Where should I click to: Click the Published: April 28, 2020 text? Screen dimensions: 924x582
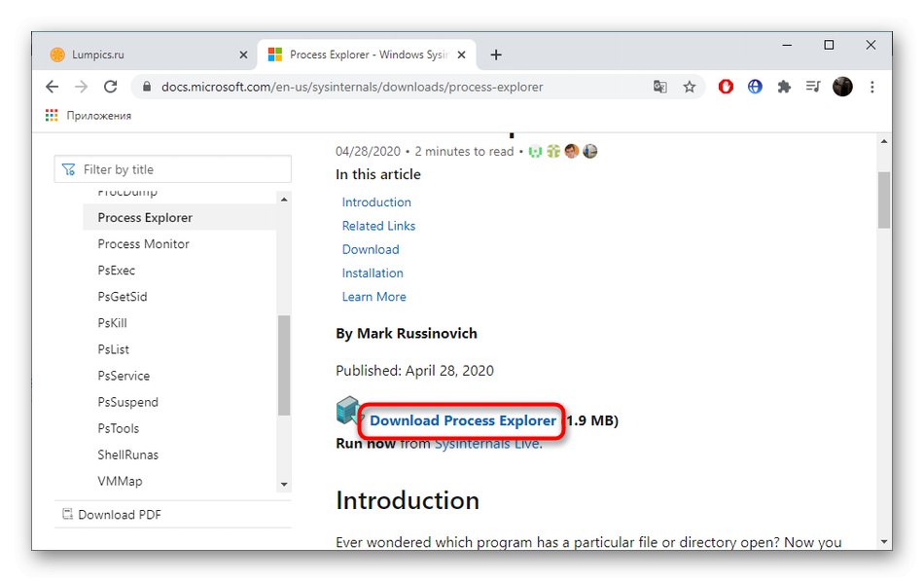(x=415, y=371)
